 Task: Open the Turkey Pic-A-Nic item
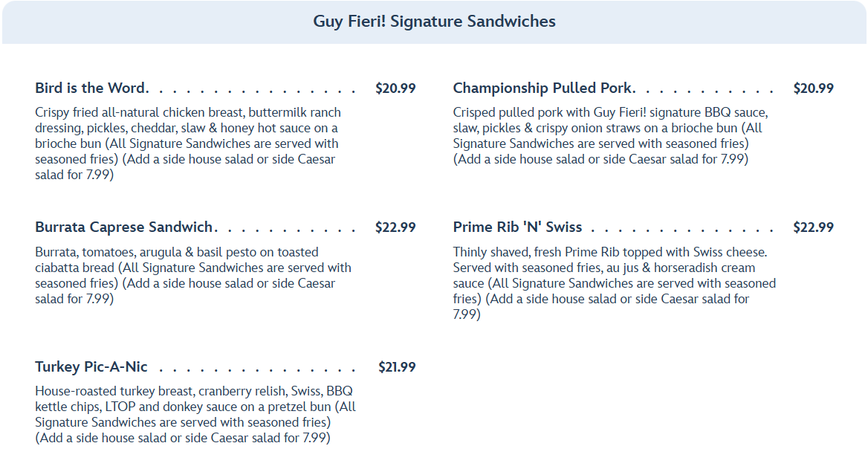click(91, 366)
